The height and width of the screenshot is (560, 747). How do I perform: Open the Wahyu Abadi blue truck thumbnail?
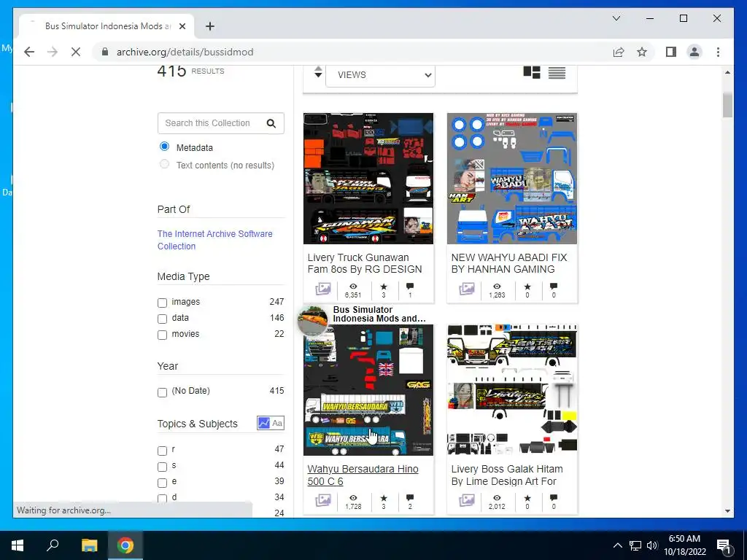pyautogui.click(x=512, y=179)
